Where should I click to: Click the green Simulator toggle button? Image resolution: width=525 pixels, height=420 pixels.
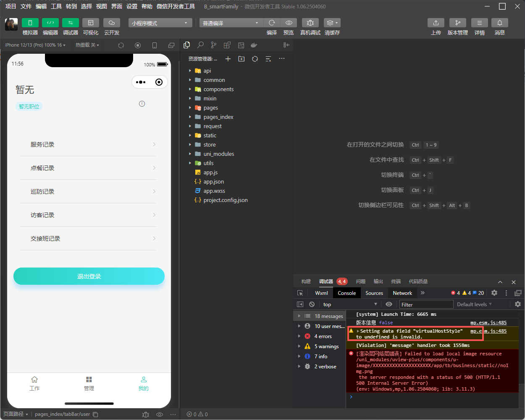tap(30, 23)
